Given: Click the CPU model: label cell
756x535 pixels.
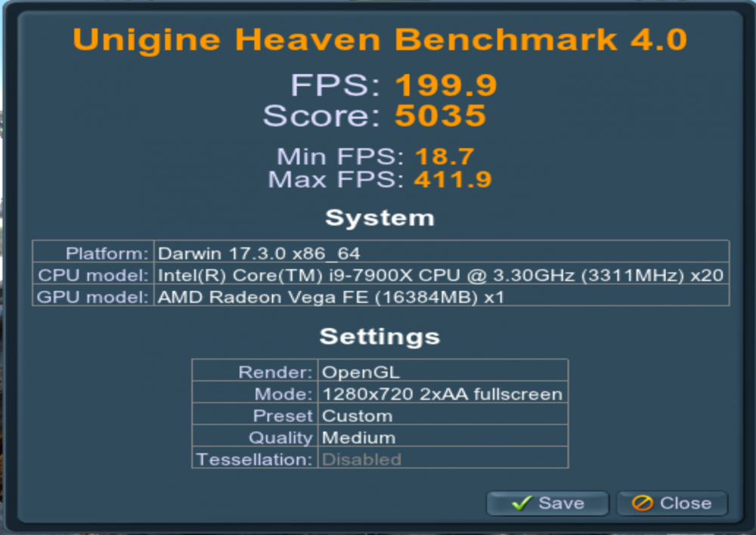Looking at the screenshot, I should [x=93, y=274].
